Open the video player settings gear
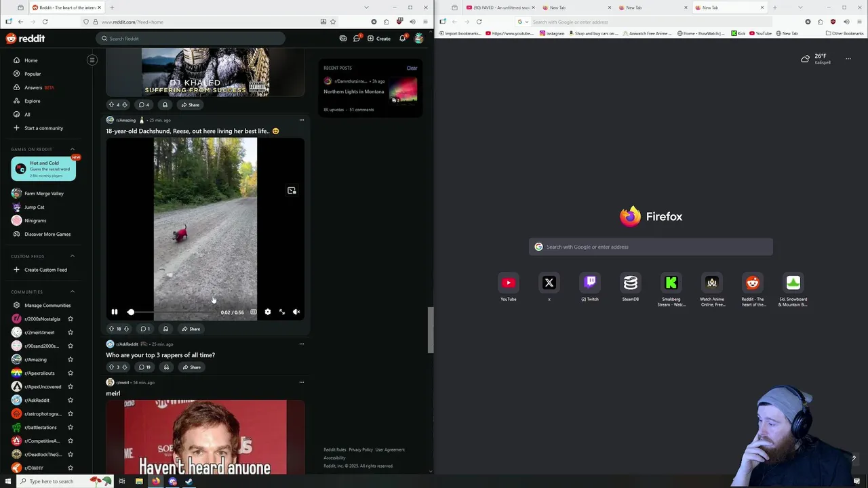This screenshot has height=488, width=868. pos(268,312)
